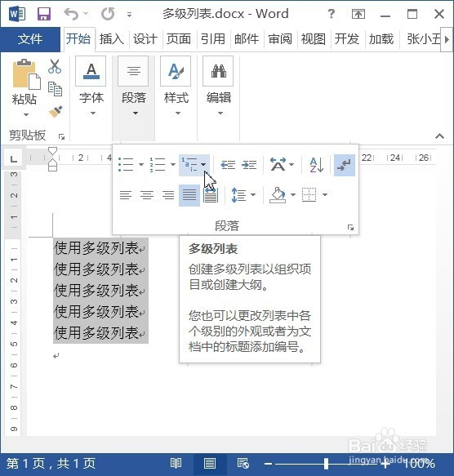The width and height of the screenshot is (454, 476).
Task: Open Paragraph settings dialog launcher
Action: pos(351,228)
